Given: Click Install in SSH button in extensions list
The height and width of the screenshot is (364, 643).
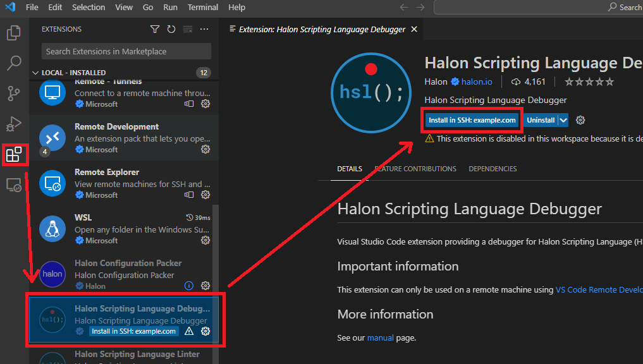Looking at the screenshot, I should (x=133, y=331).
